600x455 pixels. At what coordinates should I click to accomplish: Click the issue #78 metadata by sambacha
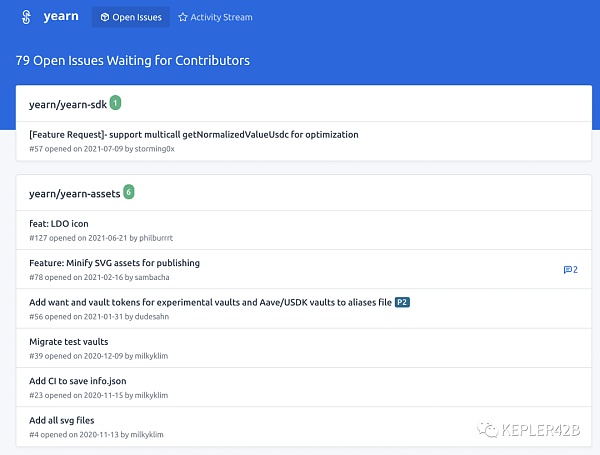(x=99, y=277)
